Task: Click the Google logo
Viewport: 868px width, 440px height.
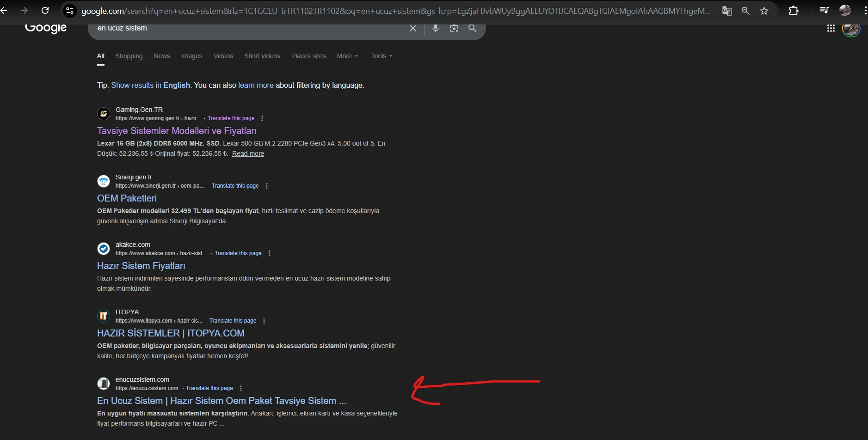Action: point(46,28)
